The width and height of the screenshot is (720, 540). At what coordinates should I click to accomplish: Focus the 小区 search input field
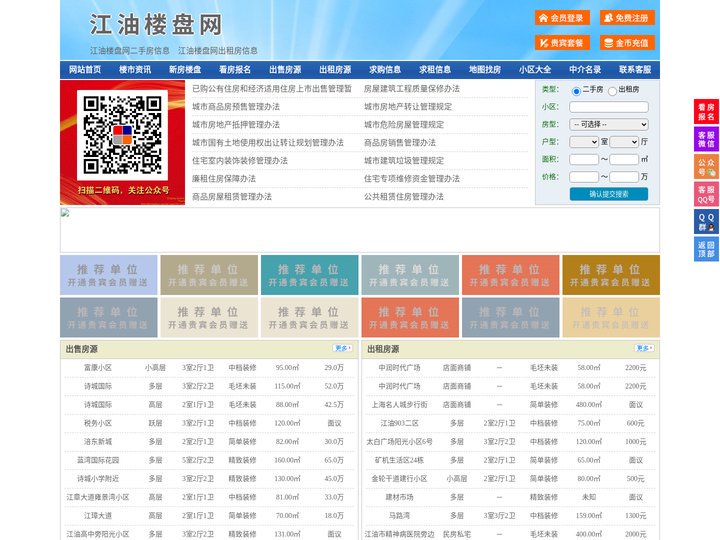(x=609, y=107)
